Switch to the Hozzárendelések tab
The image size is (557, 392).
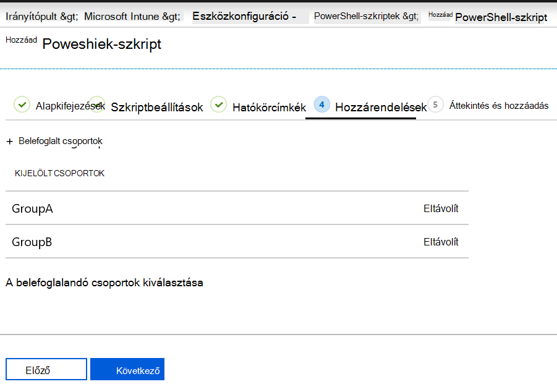(380, 106)
